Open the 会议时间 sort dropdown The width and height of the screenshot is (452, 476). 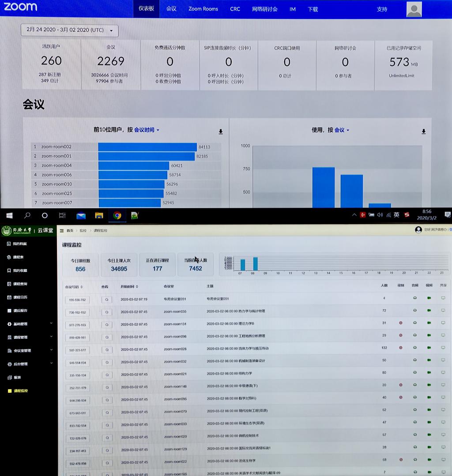[147, 130]
